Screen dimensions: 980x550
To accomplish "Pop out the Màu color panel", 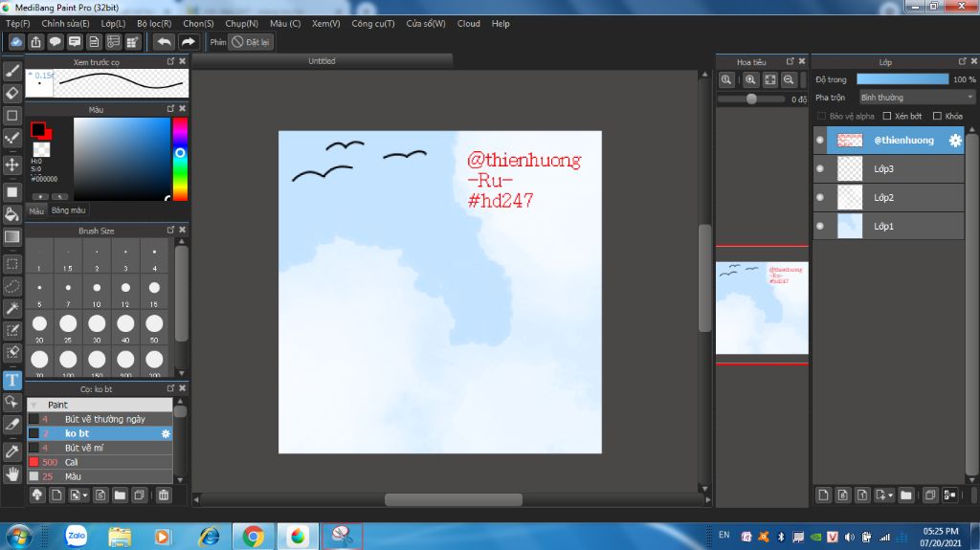I will 170,109.
